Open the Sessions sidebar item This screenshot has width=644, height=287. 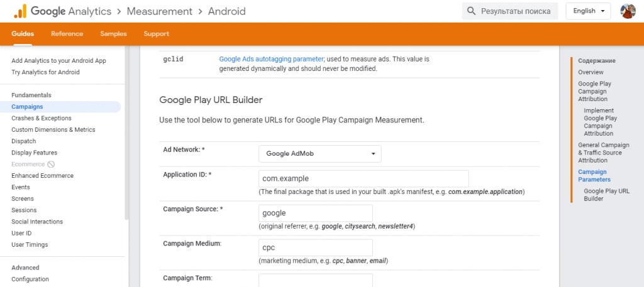click(24, 210)
